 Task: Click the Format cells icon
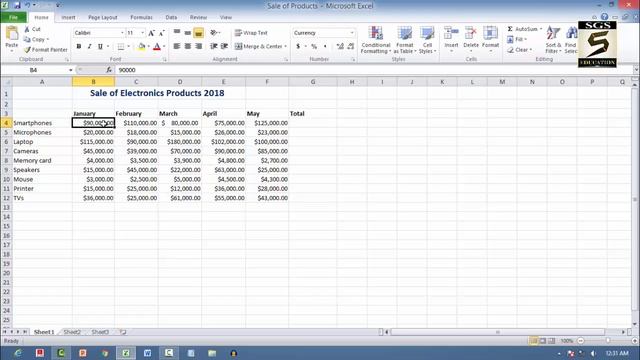490,33
